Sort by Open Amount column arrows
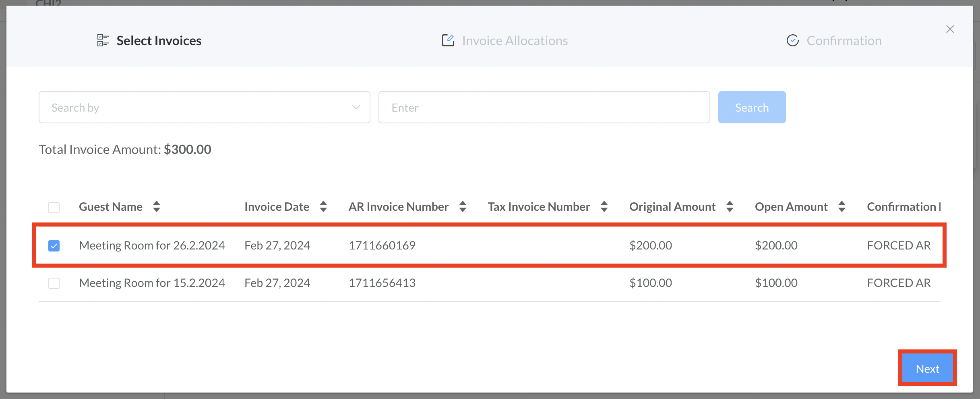The image size is (980, 399). click(x=841, y=207)
